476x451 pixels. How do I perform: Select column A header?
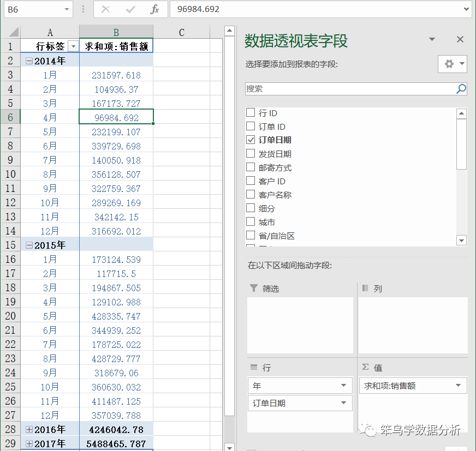point(50,32)
